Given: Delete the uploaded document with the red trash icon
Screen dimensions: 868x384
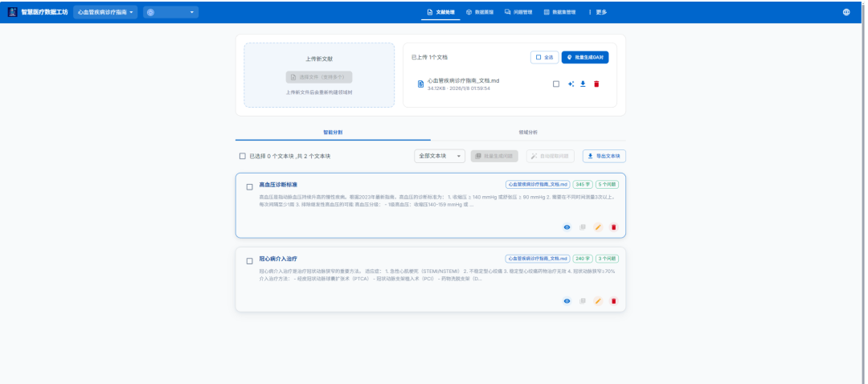Looking at the screenshot, I should (596, 84).
